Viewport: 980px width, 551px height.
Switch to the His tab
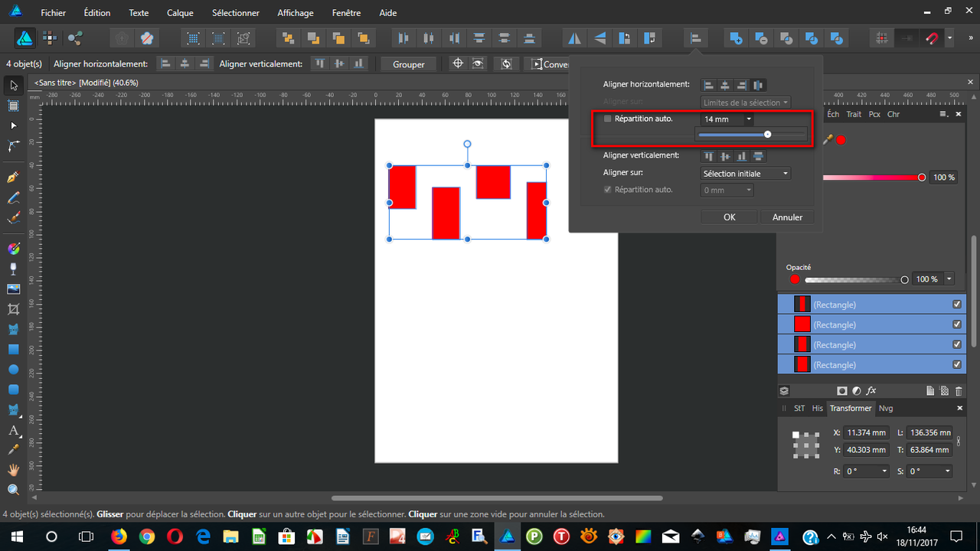(x=818, y=408)
